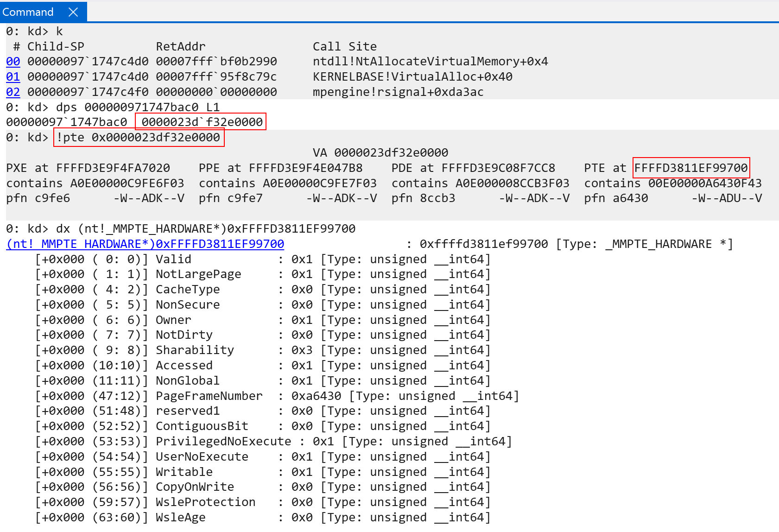
Task: Click the PrivilegedNoExecute field name
Action: [223, 442]
